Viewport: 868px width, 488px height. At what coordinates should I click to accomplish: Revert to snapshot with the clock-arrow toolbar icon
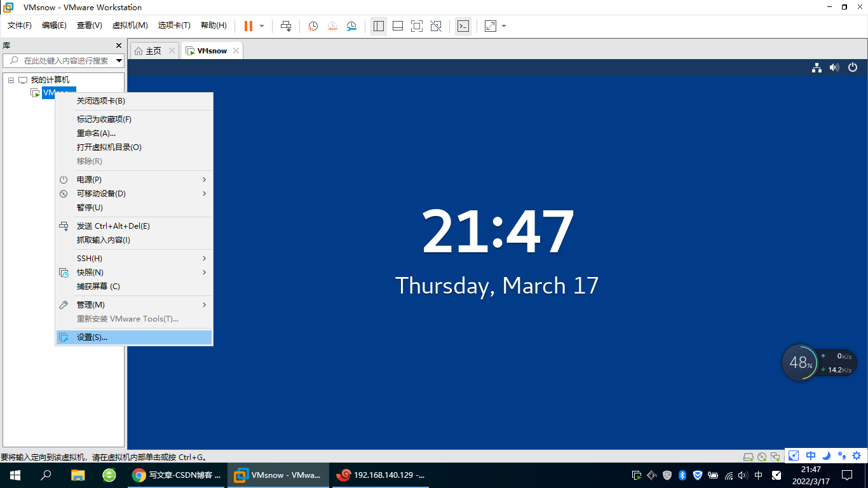coord(332,26)
